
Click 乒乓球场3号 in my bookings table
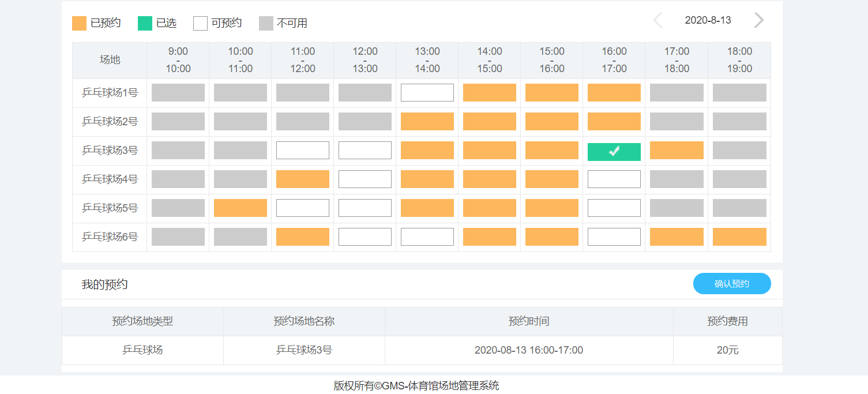click(x=304, y=350)
